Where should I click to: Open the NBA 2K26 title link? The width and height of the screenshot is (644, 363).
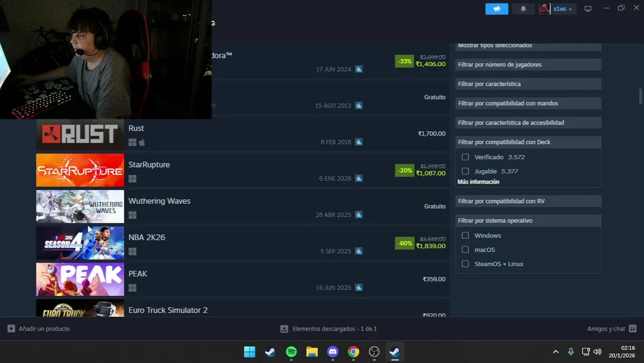147,237
